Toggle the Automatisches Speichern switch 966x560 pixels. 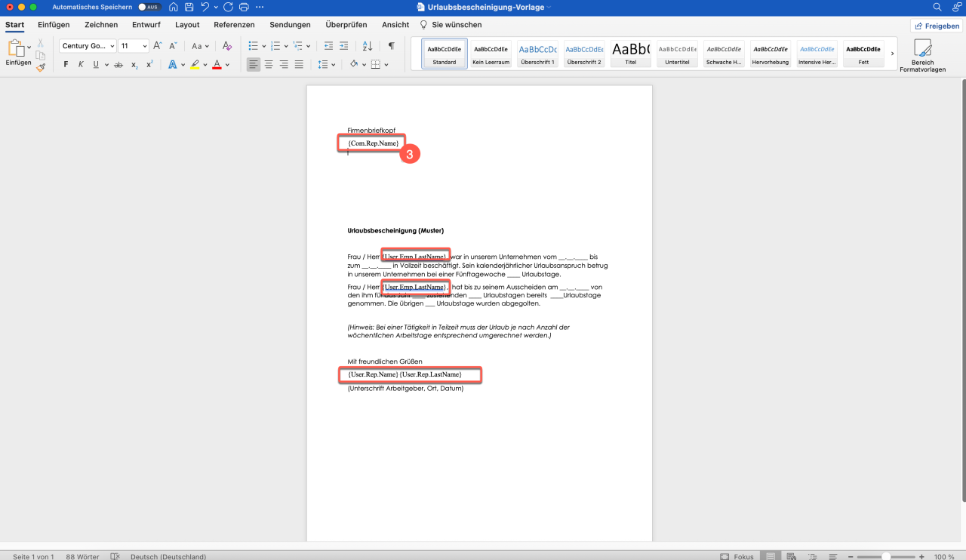point(149,7)
